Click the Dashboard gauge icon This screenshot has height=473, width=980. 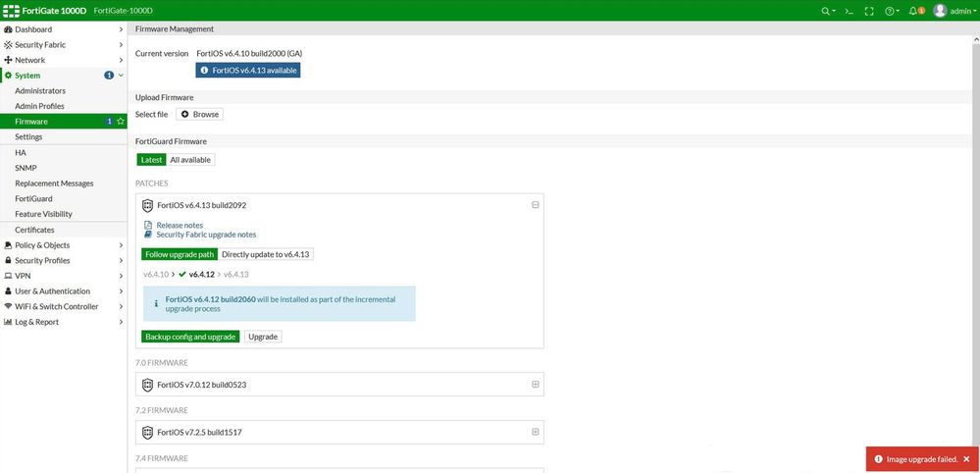click(x=8, y=29)
